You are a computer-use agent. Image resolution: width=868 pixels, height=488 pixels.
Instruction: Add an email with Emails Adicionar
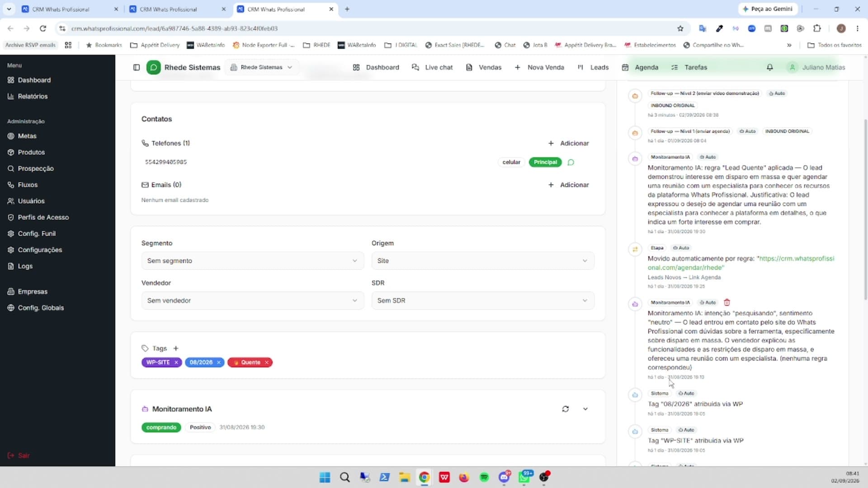click(x=568, y=185)
